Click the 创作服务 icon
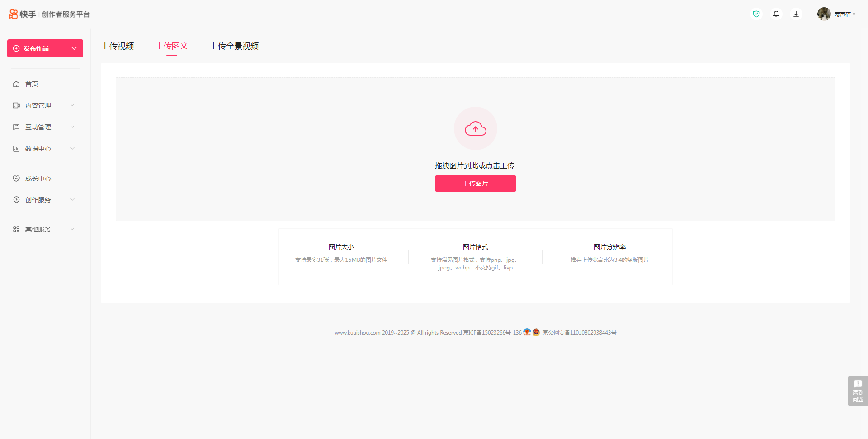This screenshot has height=439, width=868. (x=16, y=200)
